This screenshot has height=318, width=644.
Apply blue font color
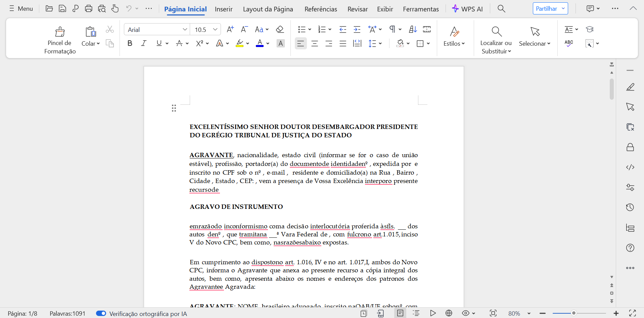tap(260, 43)
